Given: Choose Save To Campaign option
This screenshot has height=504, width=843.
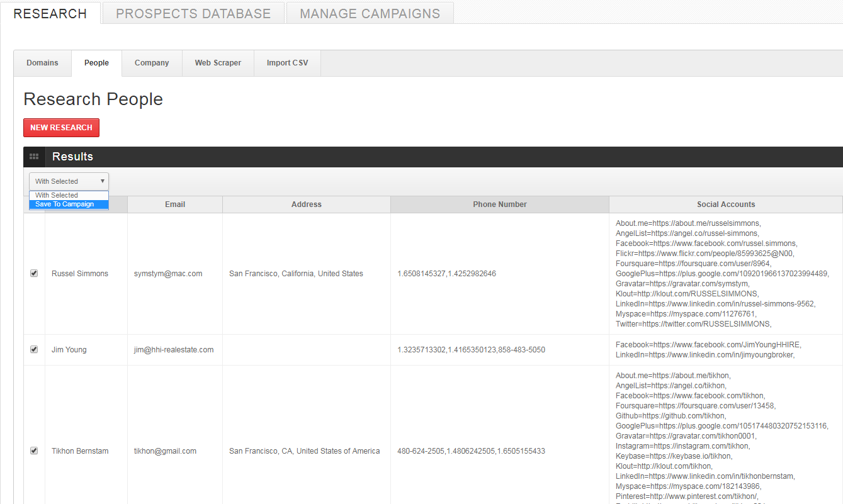Looking at the screenshot, I should [x=69, y=204].
